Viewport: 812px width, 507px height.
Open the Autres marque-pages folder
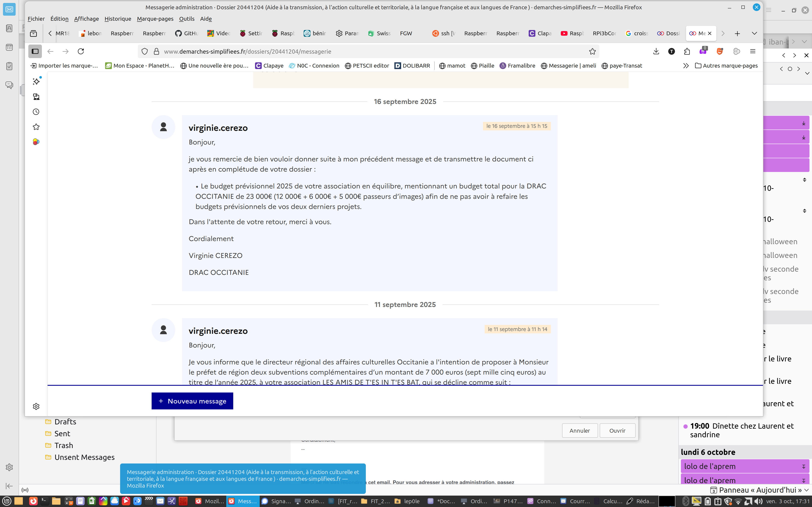coord(726,66)
